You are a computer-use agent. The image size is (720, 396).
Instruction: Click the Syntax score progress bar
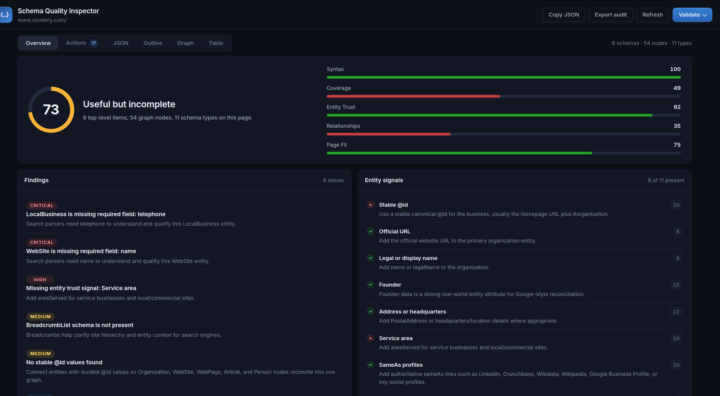503,78
